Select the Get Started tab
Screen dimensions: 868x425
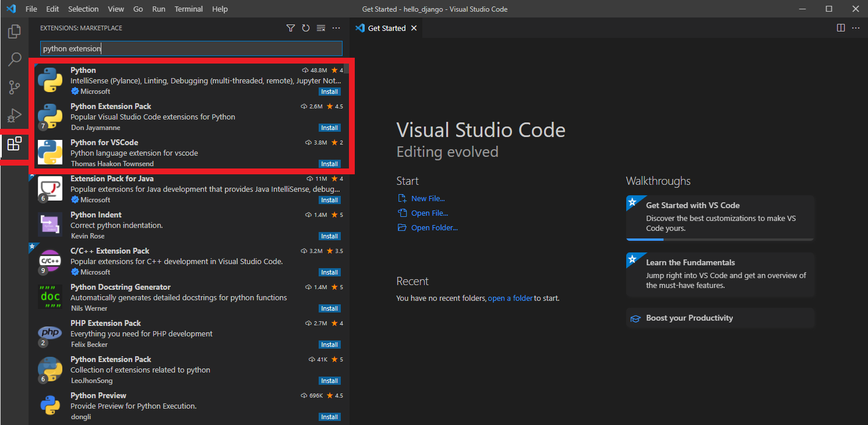coord(386,28)
